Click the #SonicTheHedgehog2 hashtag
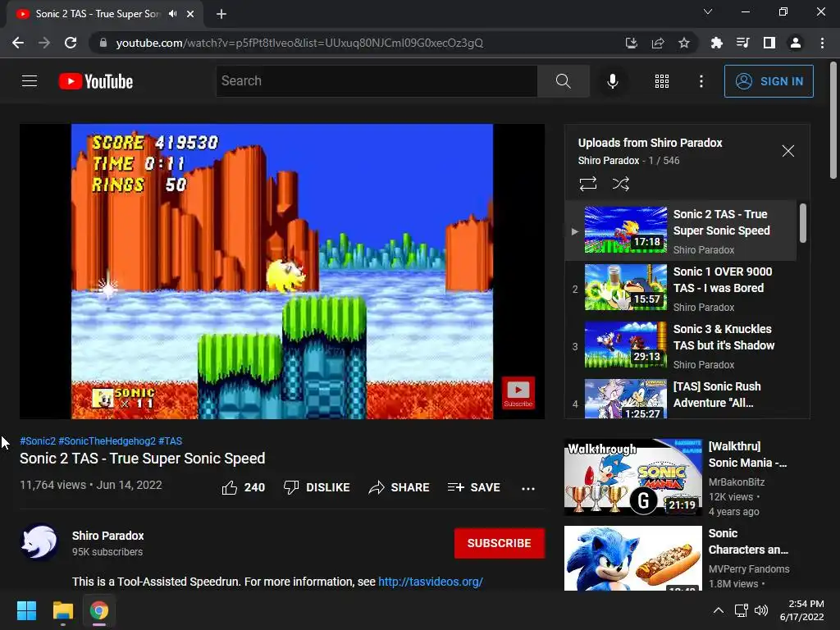The width and height of the screenshot is (840, 630). click(107, 441)
